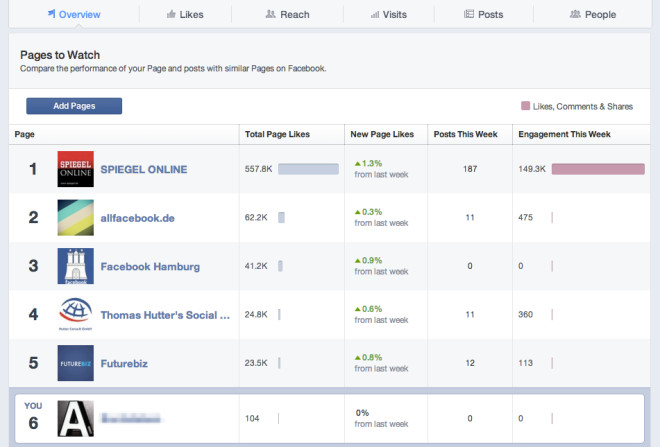Screen dimensions: 660x447
Task: Open the People tab
Action: (593, 14)
